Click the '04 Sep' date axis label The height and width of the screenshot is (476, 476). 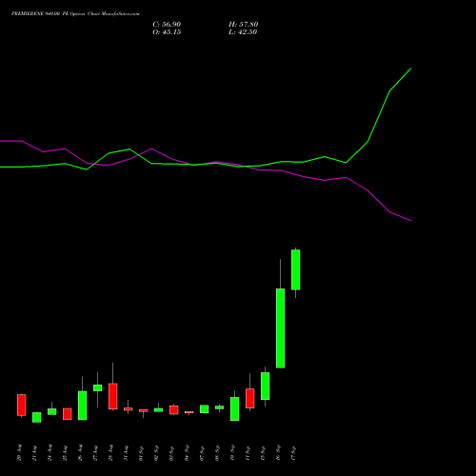click(x=187, y=453)
